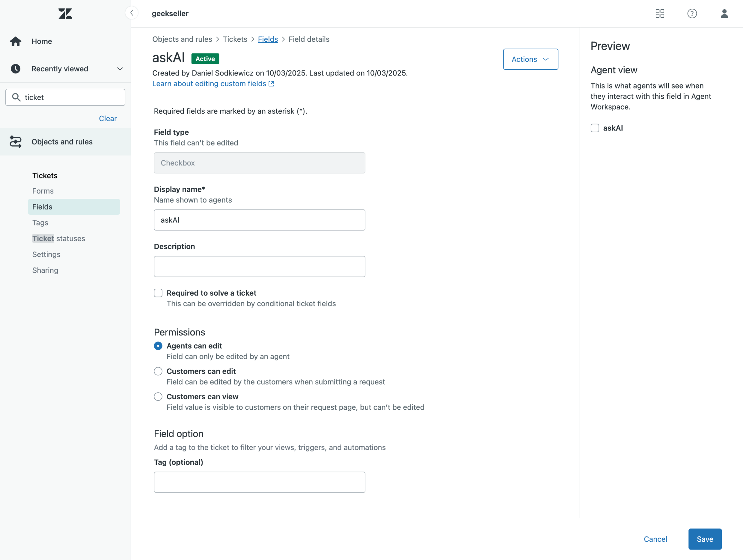Click the Description input field
Viewport: 743px width, 560px height.
tap(259, 267)
